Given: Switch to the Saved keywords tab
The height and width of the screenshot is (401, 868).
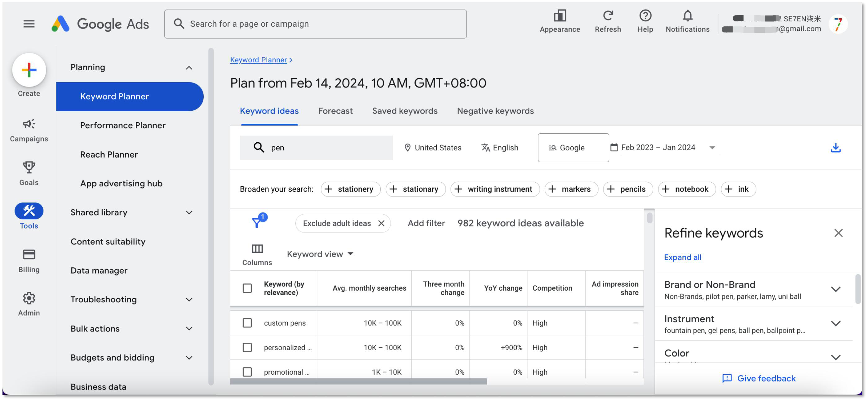Looking at the screenshot, I should click(x=405, y=111).
